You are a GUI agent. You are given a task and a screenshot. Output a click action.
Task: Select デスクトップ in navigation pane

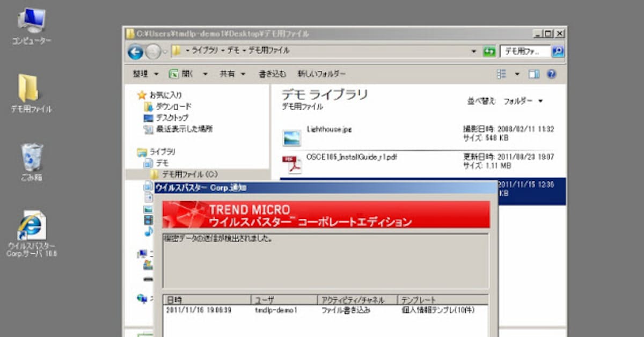pyautogui.click(x=172, y=118)
